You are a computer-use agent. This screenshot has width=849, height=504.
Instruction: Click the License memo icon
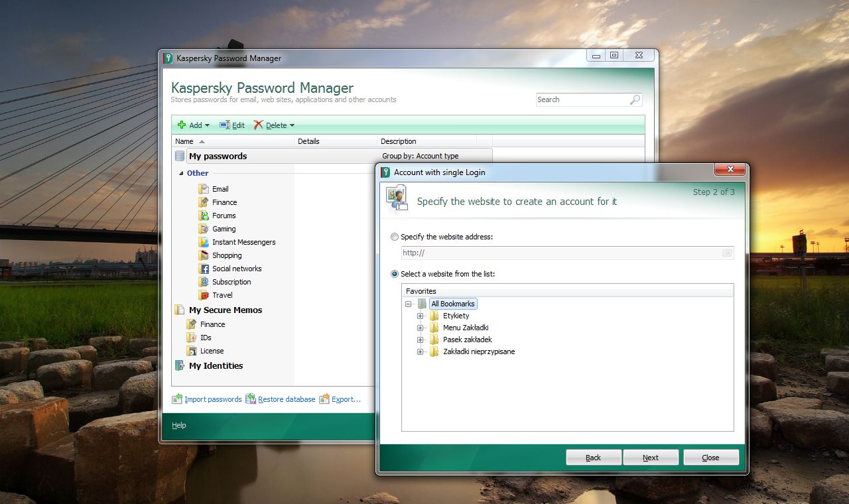(x=192, y=351)
